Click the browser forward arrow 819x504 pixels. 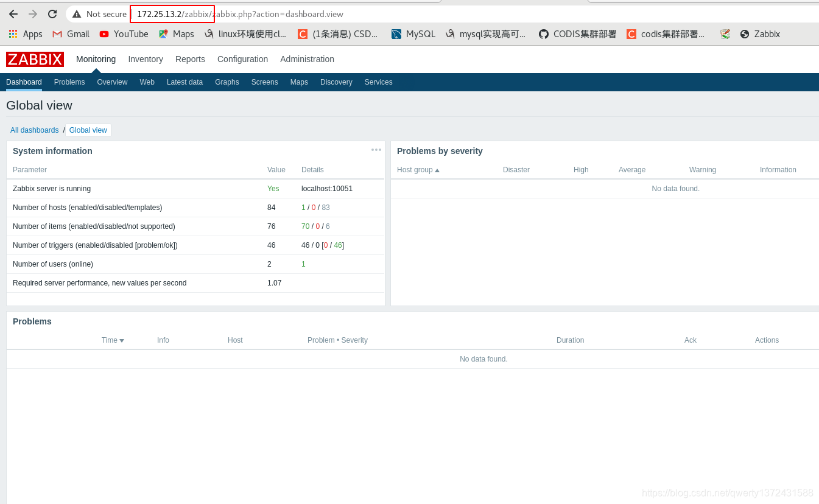point(33,14)
